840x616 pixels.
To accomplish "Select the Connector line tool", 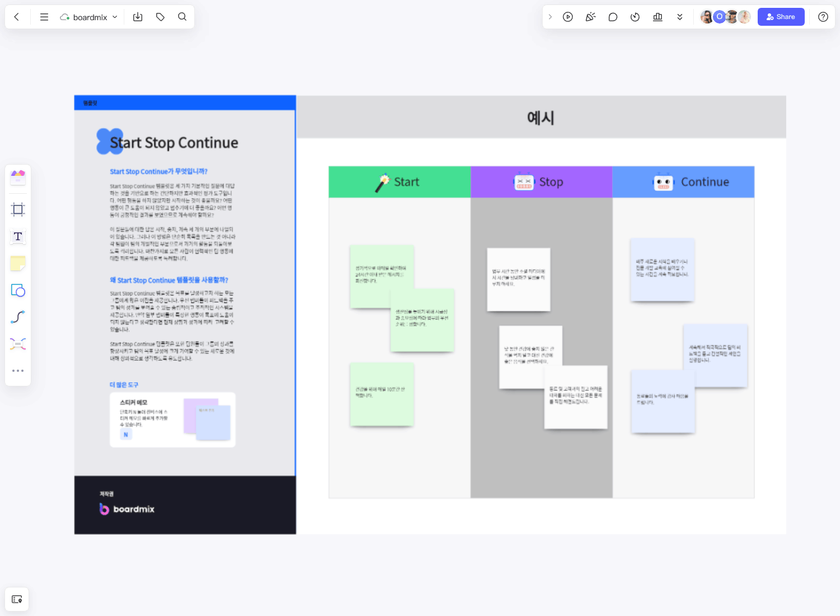I will pos(18,317).
